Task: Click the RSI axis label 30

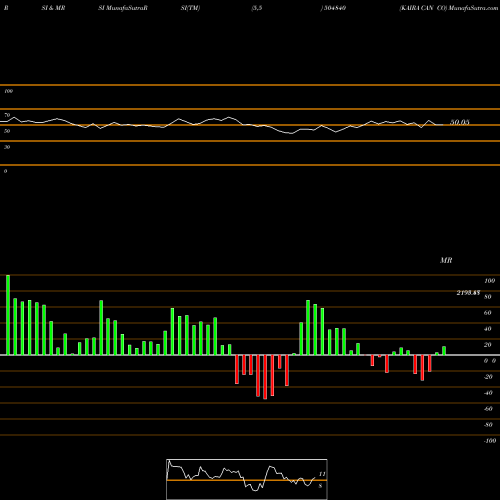Action: pos(7,147)
